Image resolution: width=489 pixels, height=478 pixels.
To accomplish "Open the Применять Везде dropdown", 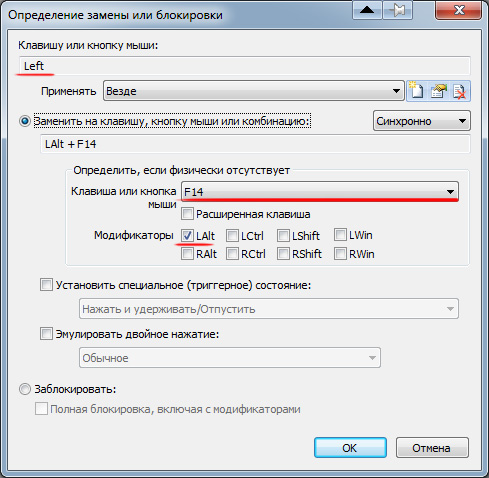I will tap(254, 91).
